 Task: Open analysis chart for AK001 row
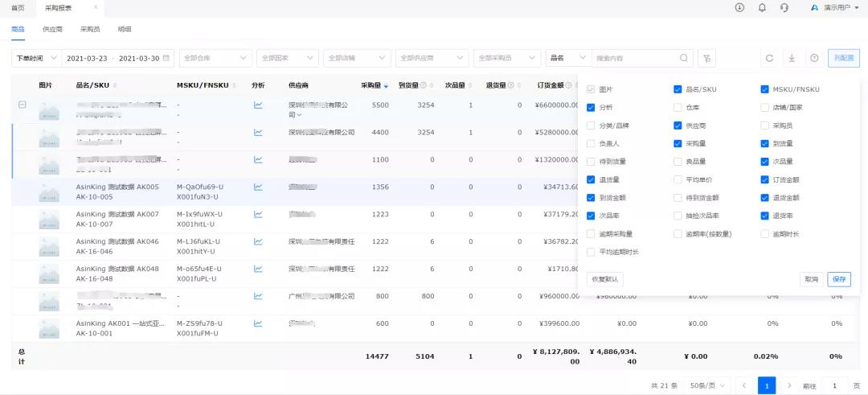click(x=258, y=323)
